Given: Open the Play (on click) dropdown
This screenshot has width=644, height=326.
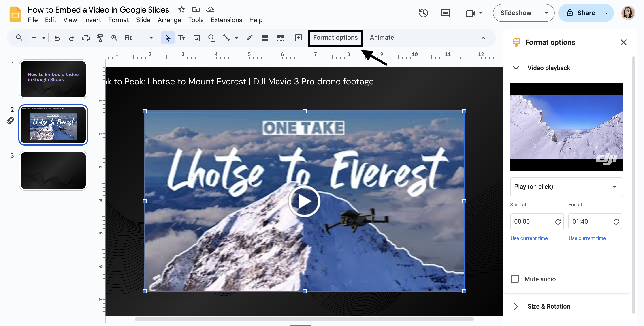Looking at the screenshot, I should [566, 187].
